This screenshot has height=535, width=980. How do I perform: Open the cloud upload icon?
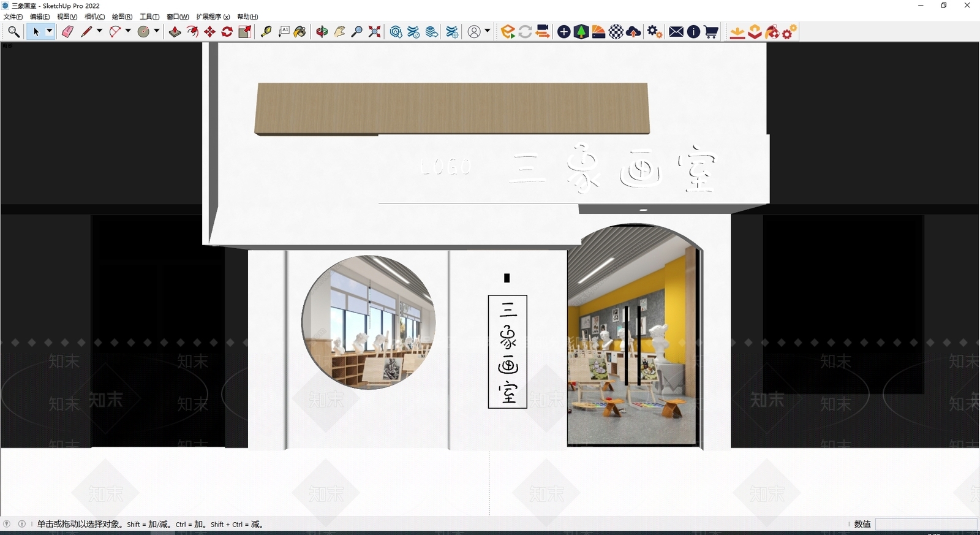[x=634, y=32]
